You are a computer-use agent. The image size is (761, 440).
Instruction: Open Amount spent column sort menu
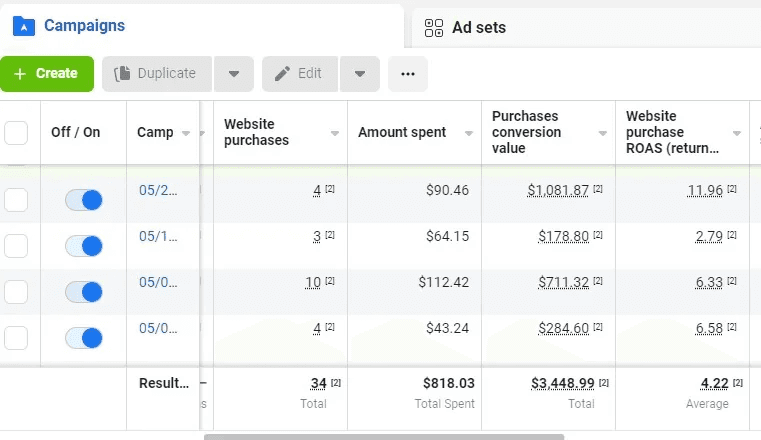469,133
